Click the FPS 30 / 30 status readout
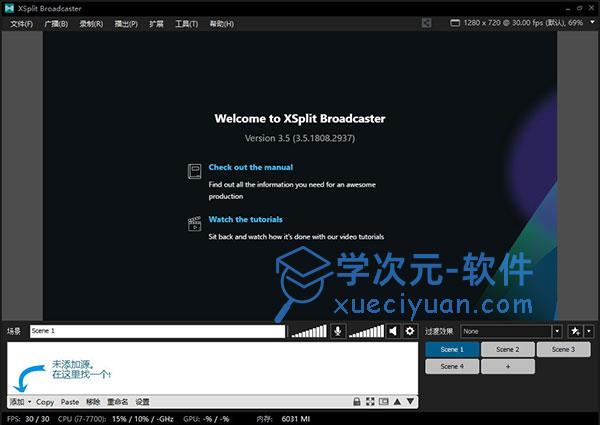The height and width of the screenshot is (425, 600). 28,419
